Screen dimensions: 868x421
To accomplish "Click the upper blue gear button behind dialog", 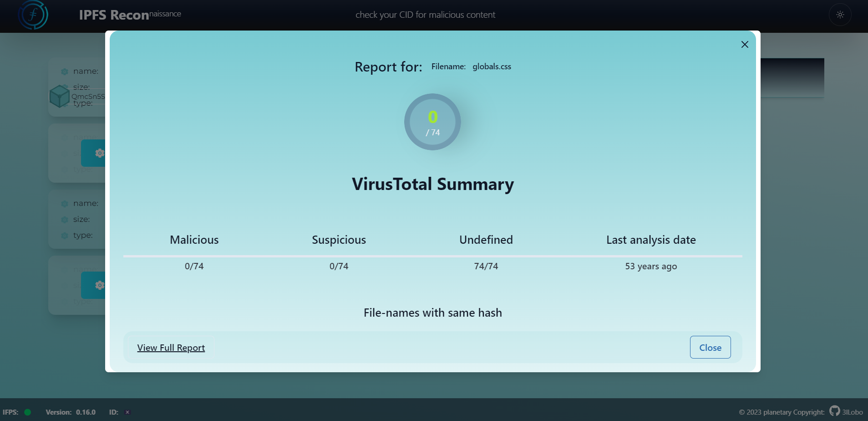I will point(94,153).
